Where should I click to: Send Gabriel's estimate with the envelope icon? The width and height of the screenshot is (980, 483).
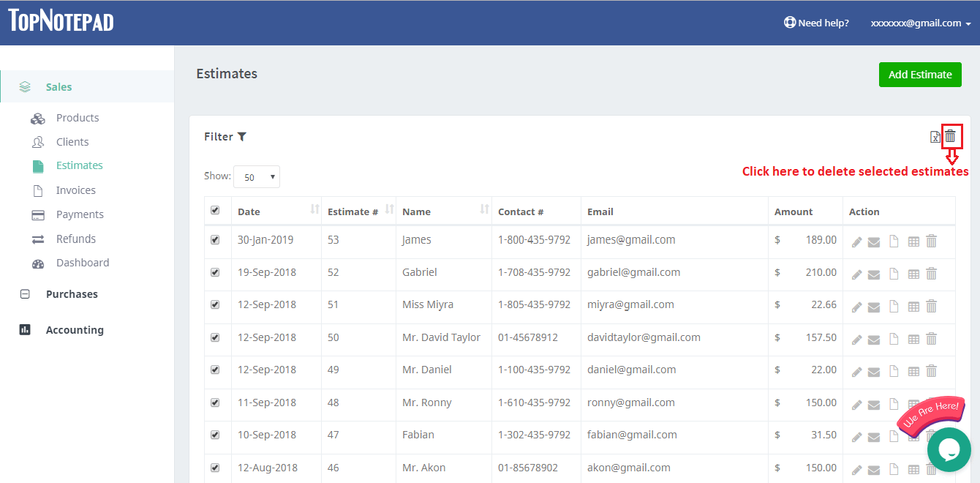pyautogui.click(x=874, y=275)
